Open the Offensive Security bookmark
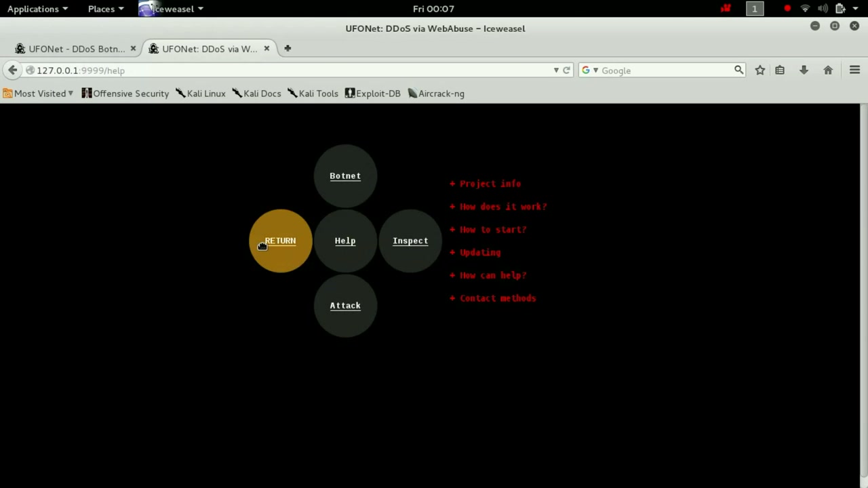The image size is (868, 488). click(x=125, y=94)
